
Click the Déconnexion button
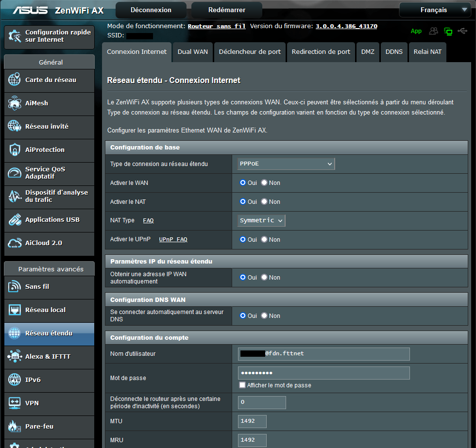[x=151, y=10]
